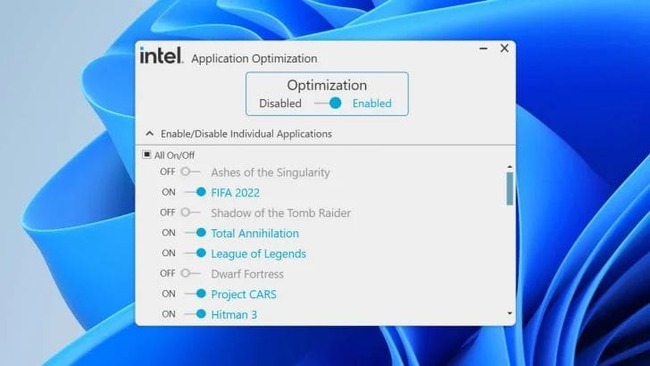650x366 pixels.
Task: Disable League of Legends toggle
Action: click(x=195, y=253)
